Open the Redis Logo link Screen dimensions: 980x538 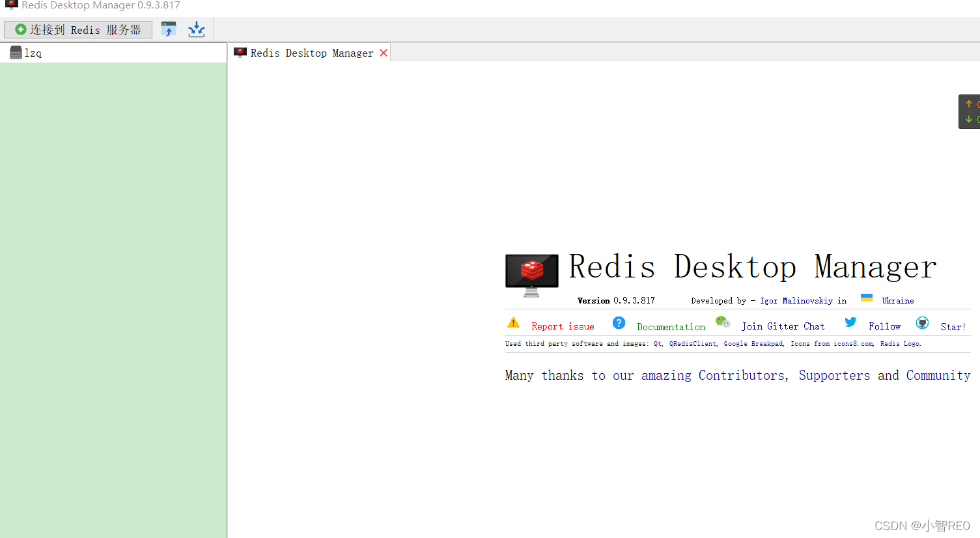click(900, 344)
